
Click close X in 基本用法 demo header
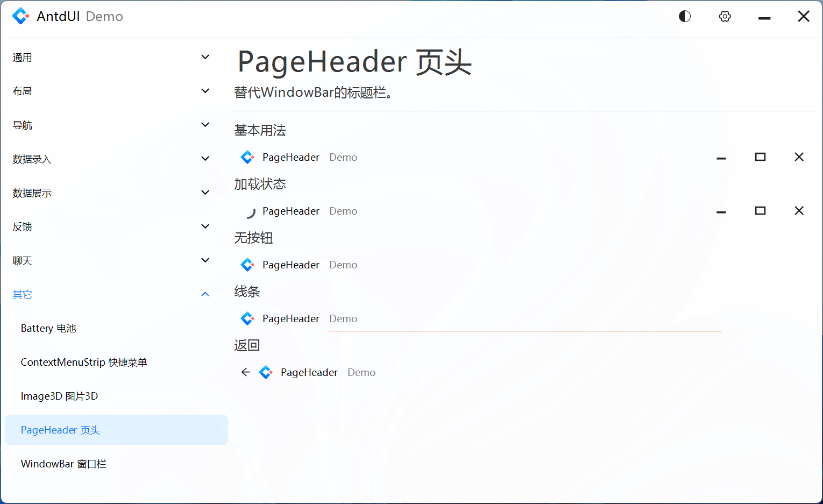(799, 157)
